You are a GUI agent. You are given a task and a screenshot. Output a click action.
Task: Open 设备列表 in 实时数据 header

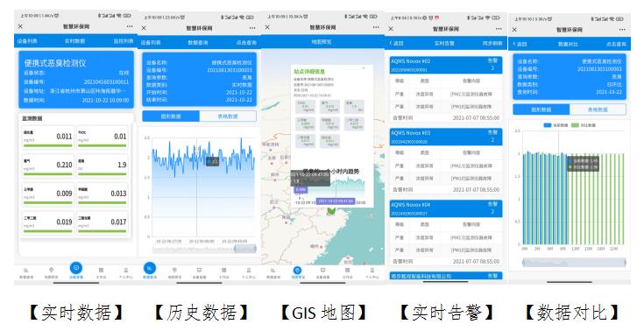[27, 41]
